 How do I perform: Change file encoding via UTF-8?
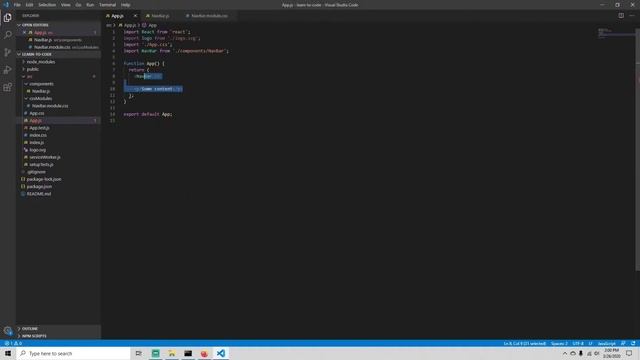coord(578,343)
